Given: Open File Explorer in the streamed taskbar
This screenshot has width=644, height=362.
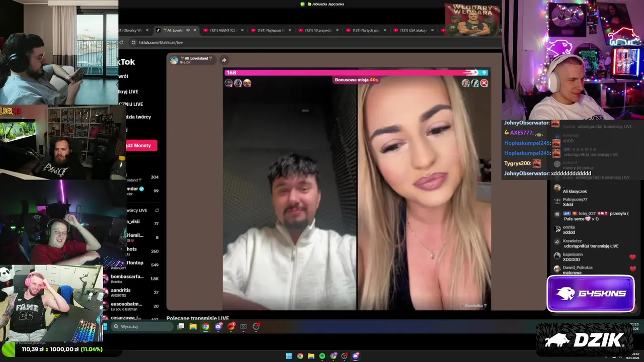Looking at the screenshot, I should tap(193, 326).
